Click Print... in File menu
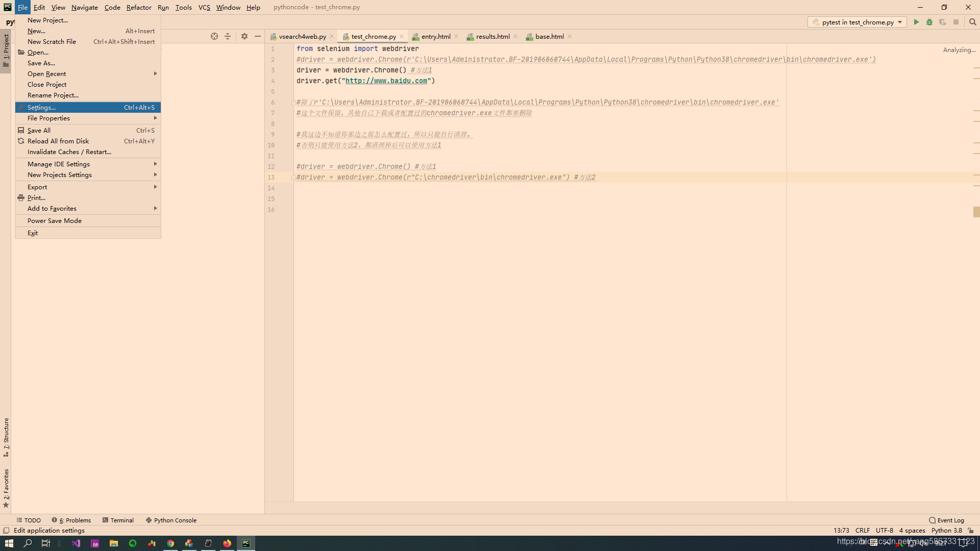Viewport: 980px width, 551px height. [x=88, y=198]
